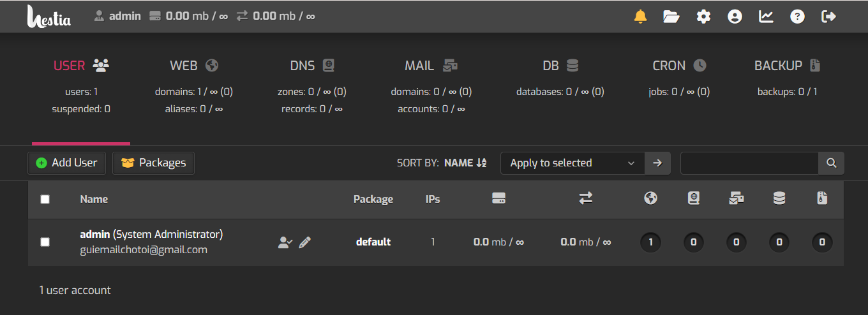Click the Add User button
This screenshot has width=868, height=315.
tap(66, 163)
